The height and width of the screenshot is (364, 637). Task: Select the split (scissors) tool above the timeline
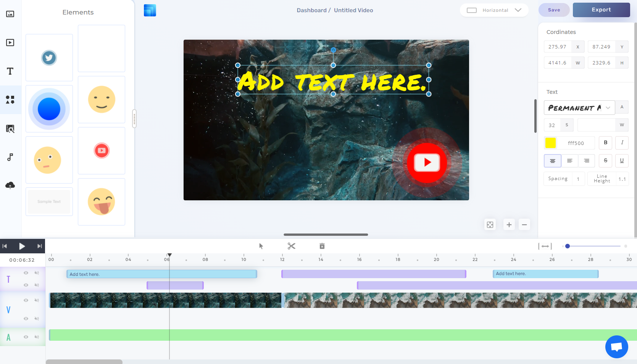[291, 246]
